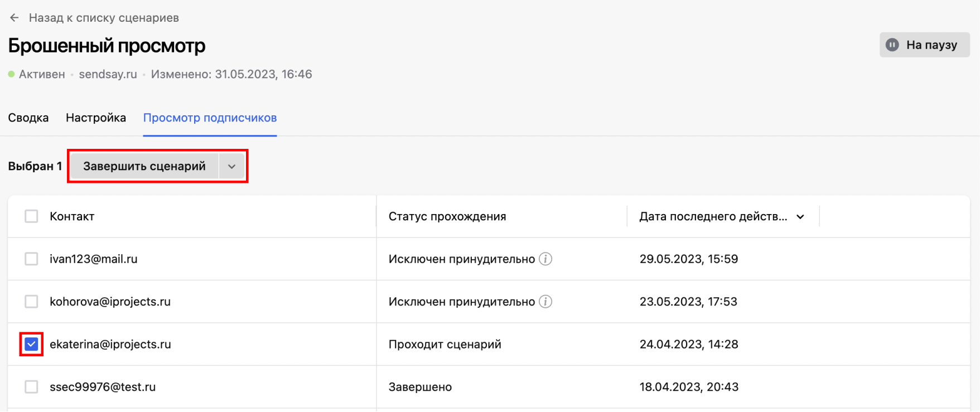Open sort chevron on Дата последнего действия

pyautogui.click(x=800, y=217)
